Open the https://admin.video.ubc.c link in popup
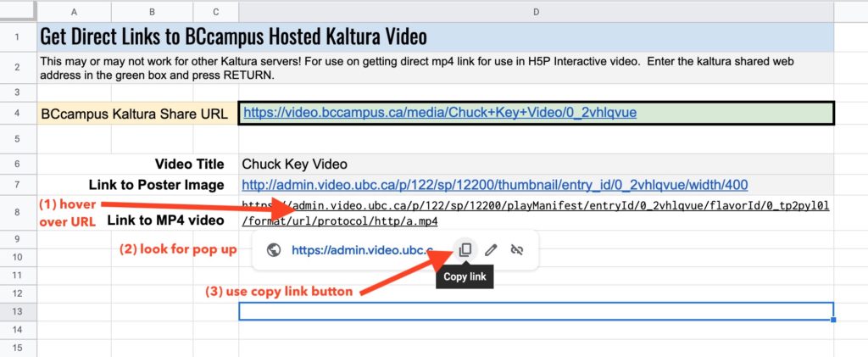This screenshot has height=357, width=868. tap(362, 250)
